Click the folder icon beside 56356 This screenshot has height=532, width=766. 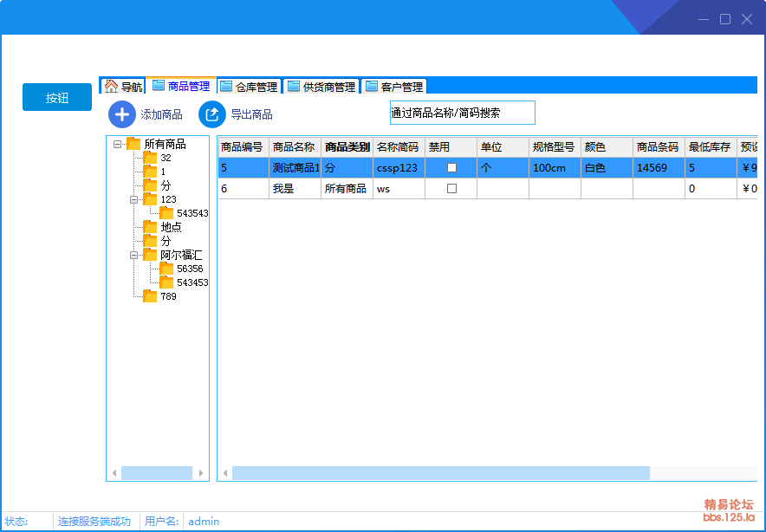[x=166, y=269]
